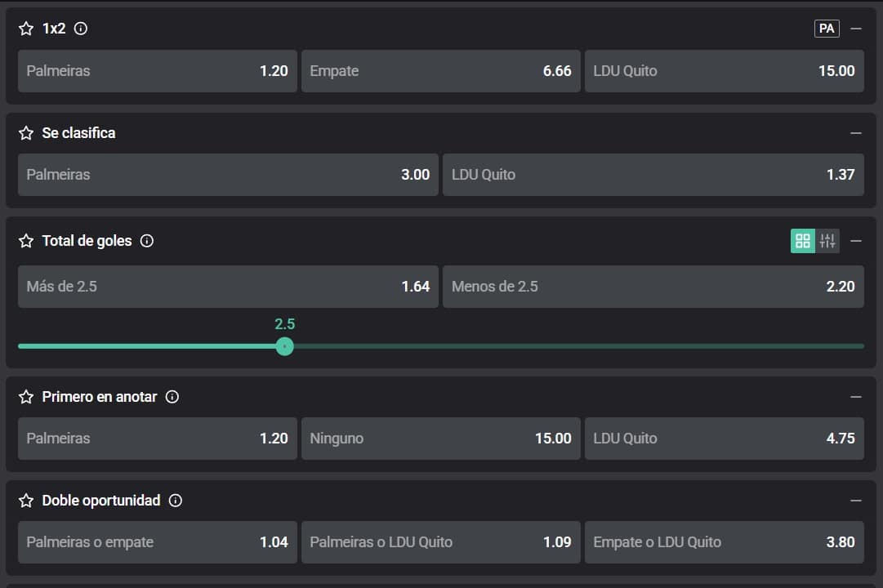Switch Total de goles to slider view

point(827,241)
